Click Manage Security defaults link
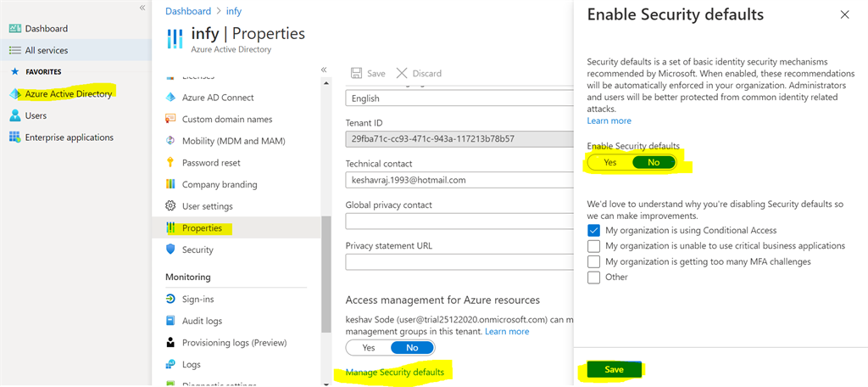Screen dimensions: 868x387 (395, 372)
